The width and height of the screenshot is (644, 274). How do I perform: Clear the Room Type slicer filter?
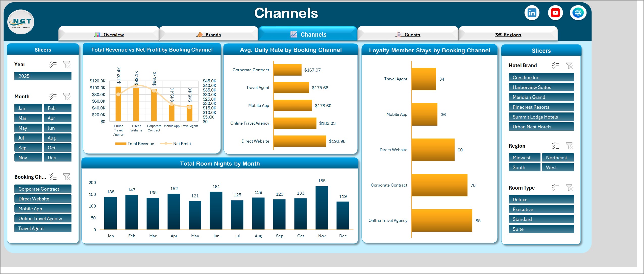pos(569,188)
